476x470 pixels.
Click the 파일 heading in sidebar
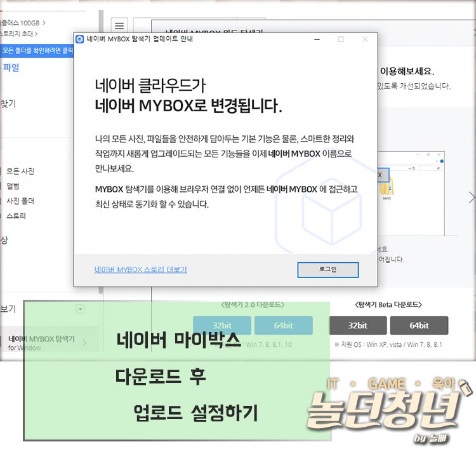tap(11, 67)
